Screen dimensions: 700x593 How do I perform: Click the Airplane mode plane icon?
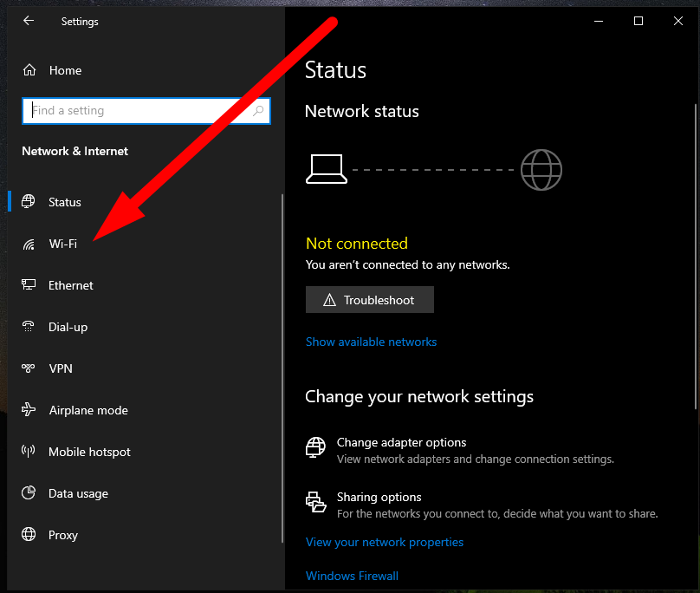[x=28, y=409]
